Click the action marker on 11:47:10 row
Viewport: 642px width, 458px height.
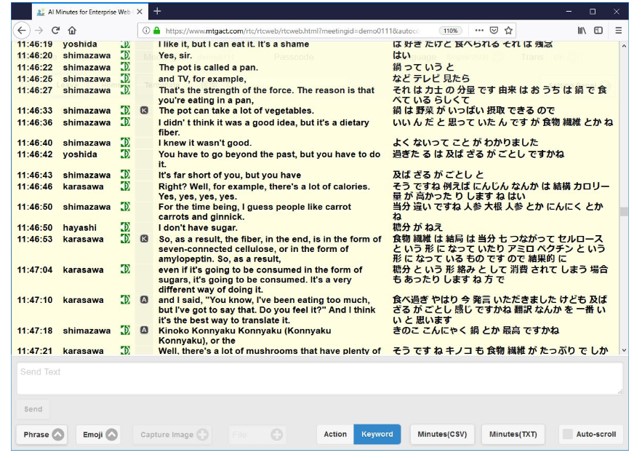tap(144, 300)
